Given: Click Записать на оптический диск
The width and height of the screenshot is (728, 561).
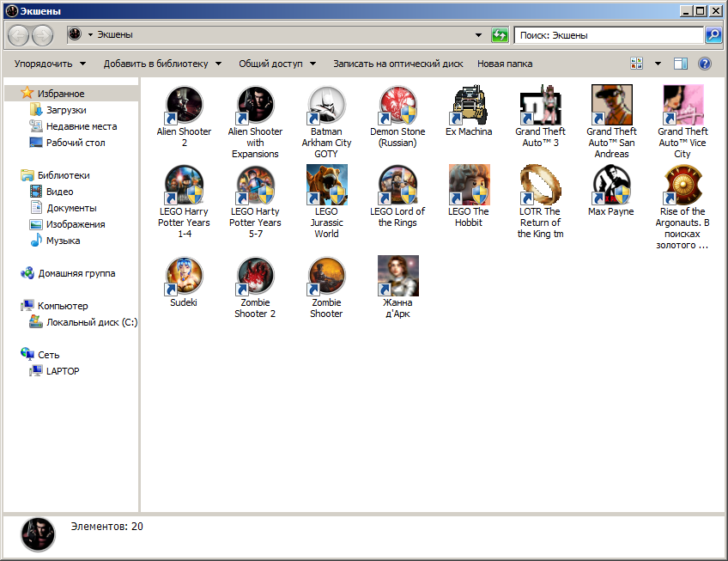Looking at the screenshot, I should point(397,64).
